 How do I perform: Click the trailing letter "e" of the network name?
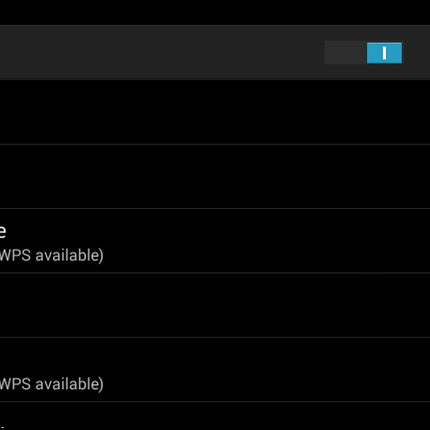3,232
